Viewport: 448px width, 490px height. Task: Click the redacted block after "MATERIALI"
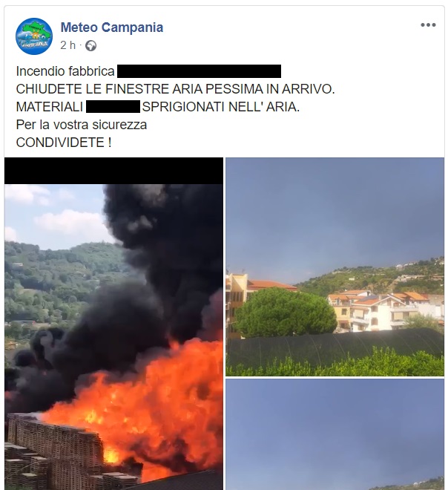(x=113, y=107)
